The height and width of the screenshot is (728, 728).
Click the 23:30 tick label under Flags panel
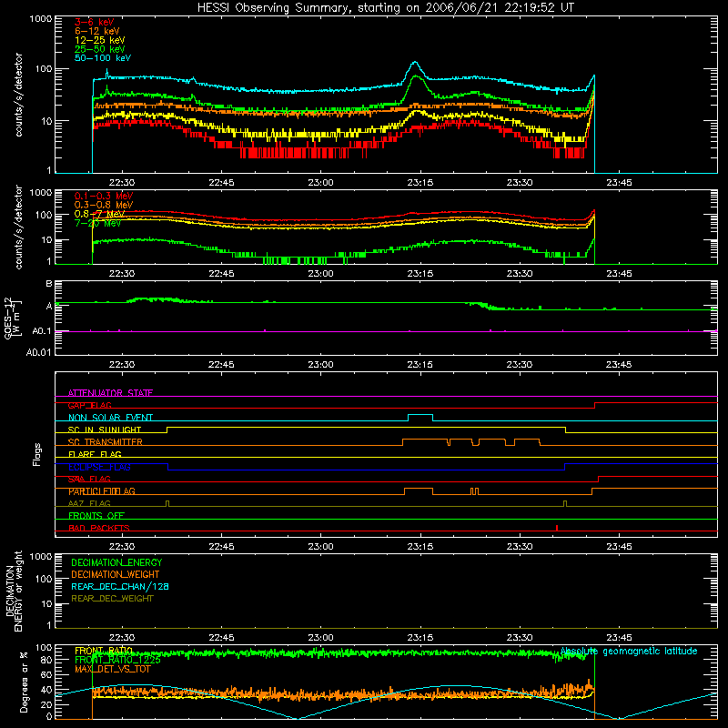click(520, 547)
